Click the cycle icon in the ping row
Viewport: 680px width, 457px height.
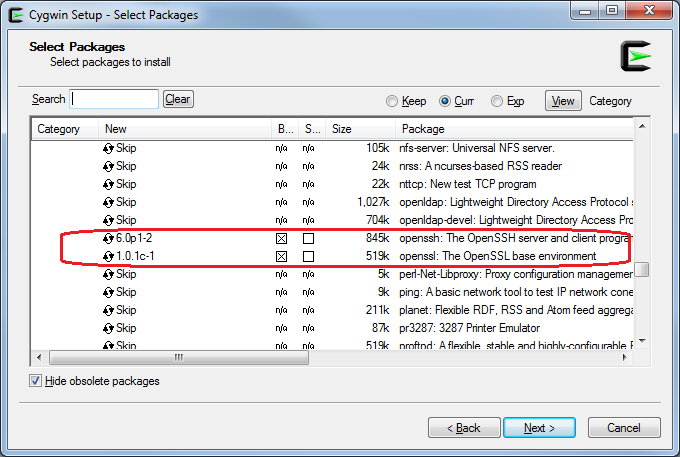(x=108, y=293)
